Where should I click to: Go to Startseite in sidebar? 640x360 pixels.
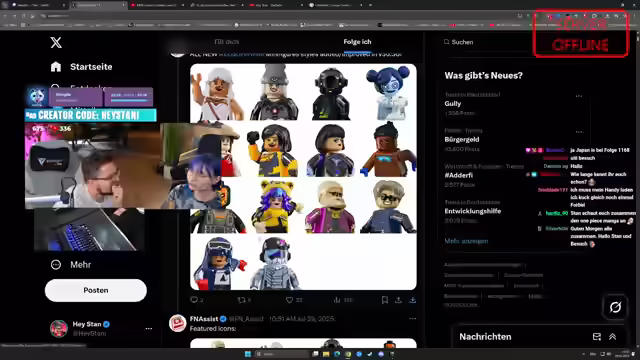click(91, 67)
